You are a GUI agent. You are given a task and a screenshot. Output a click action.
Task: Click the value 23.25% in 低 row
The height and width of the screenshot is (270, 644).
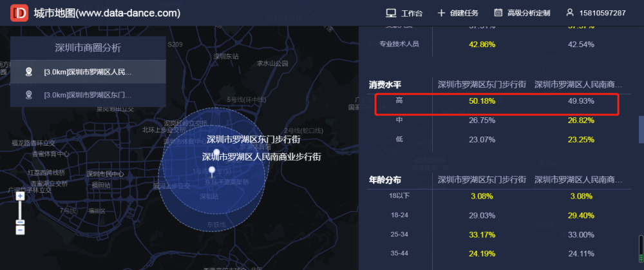click(581, 140)
